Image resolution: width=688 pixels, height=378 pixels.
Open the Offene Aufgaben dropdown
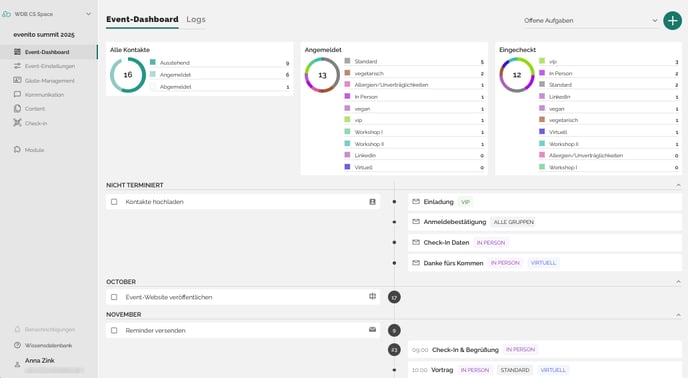[591, 21]
